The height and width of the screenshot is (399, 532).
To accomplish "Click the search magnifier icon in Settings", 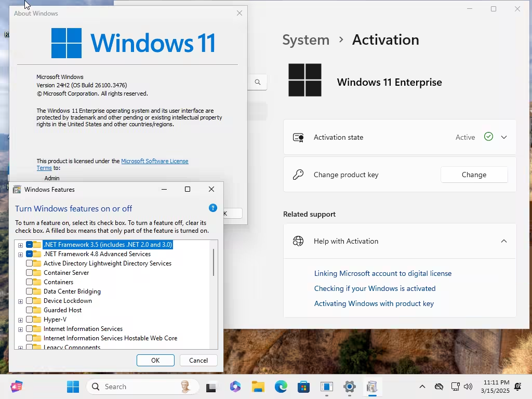I will click(258, 82).
